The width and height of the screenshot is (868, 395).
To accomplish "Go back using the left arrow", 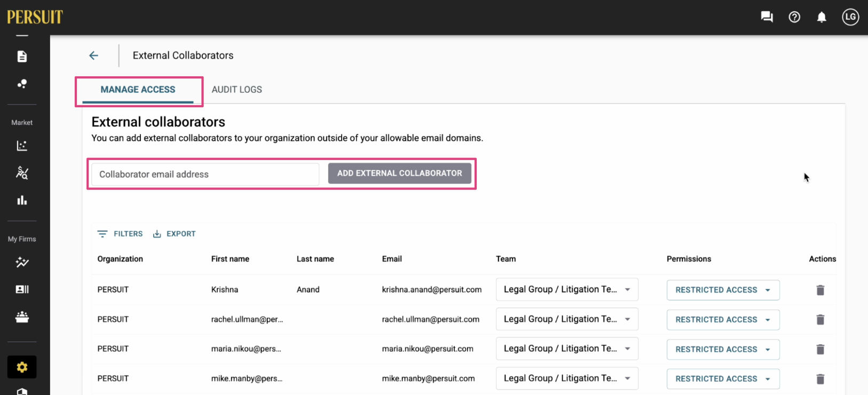I will (x=94, y=56).
